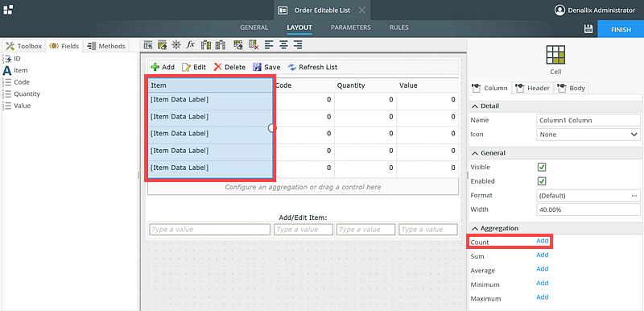Switch to the RULES tab

(x=398, y=27)
